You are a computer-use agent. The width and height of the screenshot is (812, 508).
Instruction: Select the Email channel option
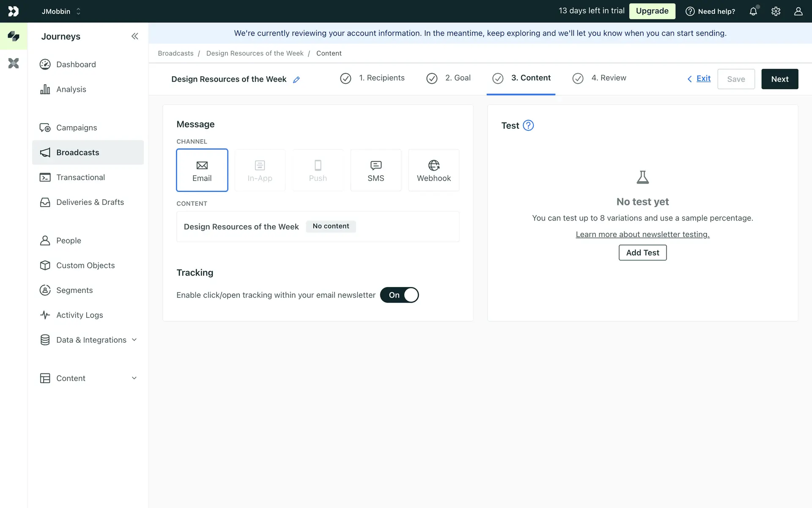(x=202, y=170)
